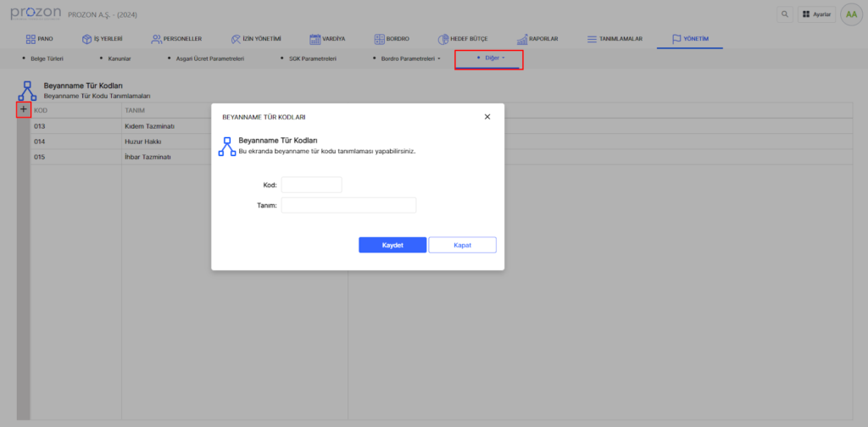Open the PERSONELLER tab
Image resolution: width=868 pixels, height=427 pixels.
tap(175, 39)
